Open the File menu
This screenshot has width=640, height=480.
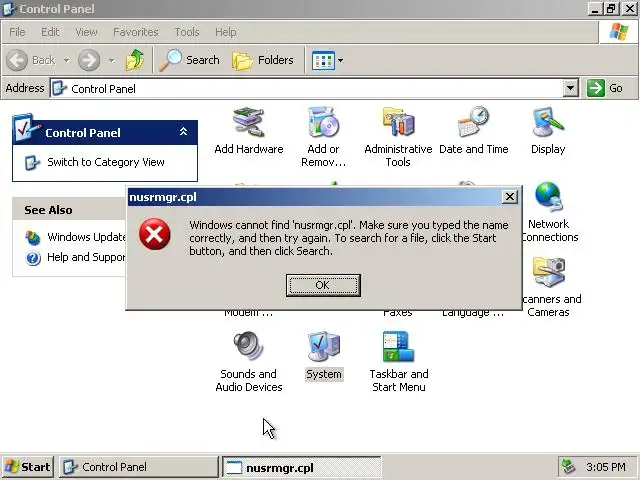(17, 32)
